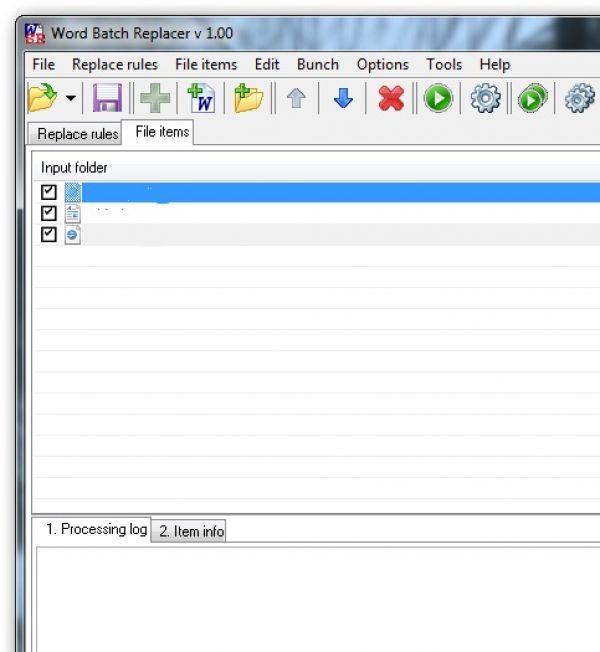Image resolution: width=600 pixels, height=652 pixels.
Task: Open the Help menu
Action: click(x=495, y=64)
